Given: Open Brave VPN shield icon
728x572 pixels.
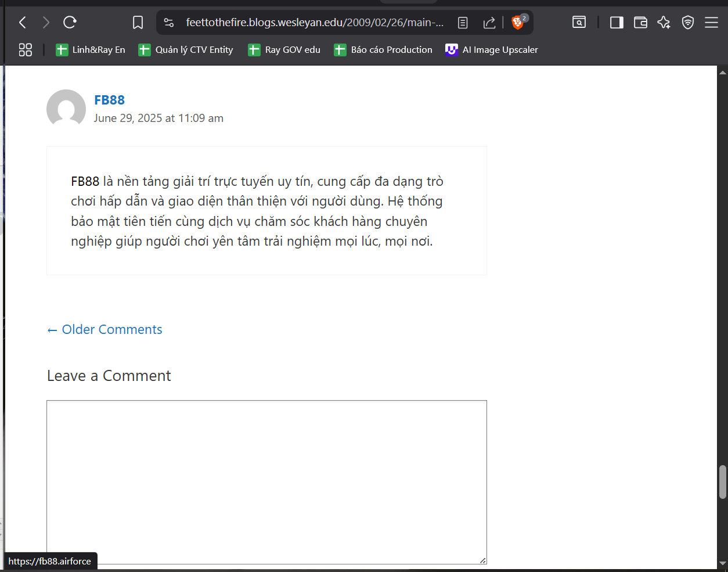Looking at the screenshot, I should (x=688, y=23).
